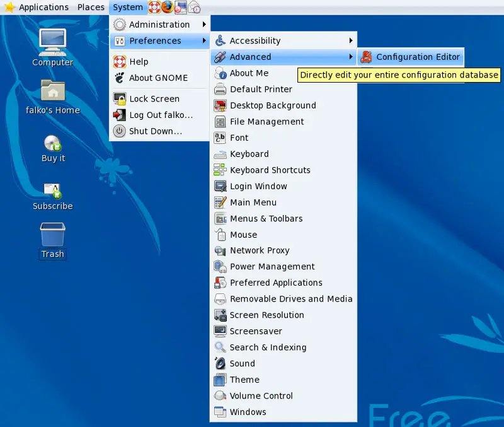Select the Trash desktop icon
Screen dimensions: 504x427
(x=53, y=241)
